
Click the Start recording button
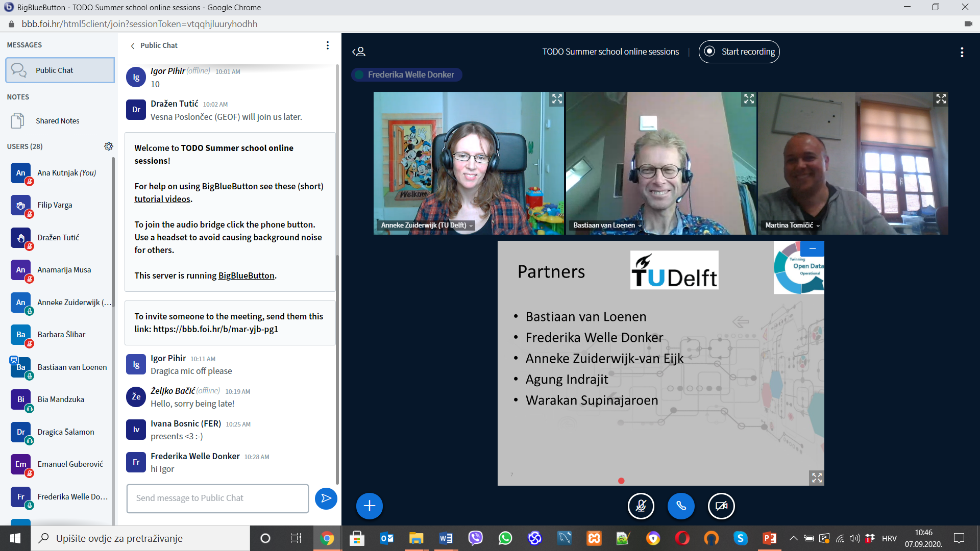(739, 52)
